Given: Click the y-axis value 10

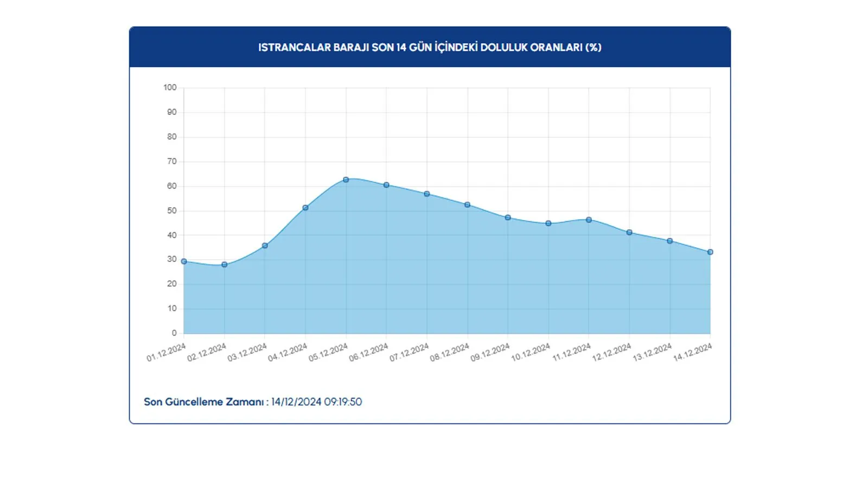Looking at the screenshot, I should pos(172,309).
